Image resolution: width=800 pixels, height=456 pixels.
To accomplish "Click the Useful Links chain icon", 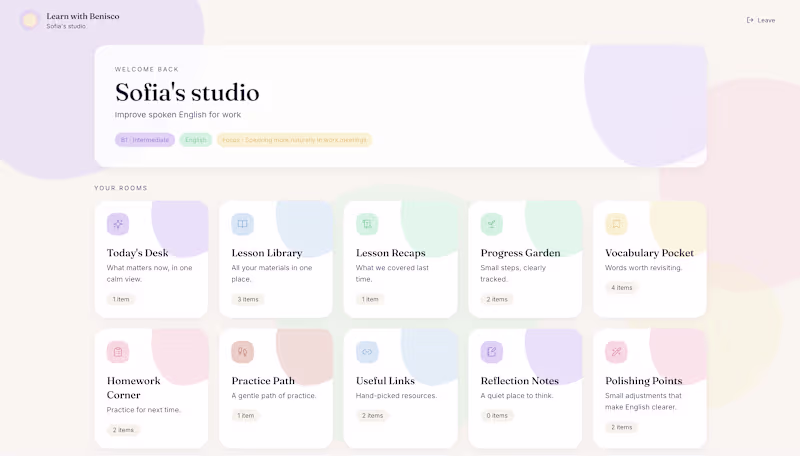I will (367, 352).
